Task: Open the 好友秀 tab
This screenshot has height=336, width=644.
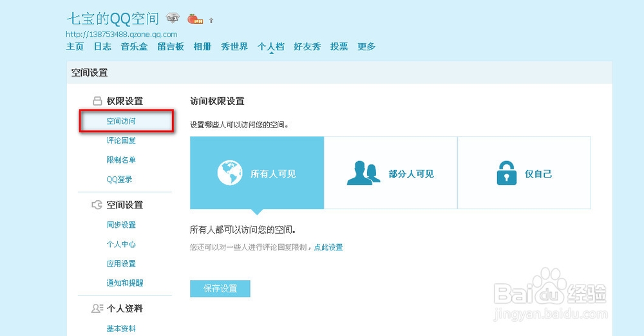Action: [307, 46]
